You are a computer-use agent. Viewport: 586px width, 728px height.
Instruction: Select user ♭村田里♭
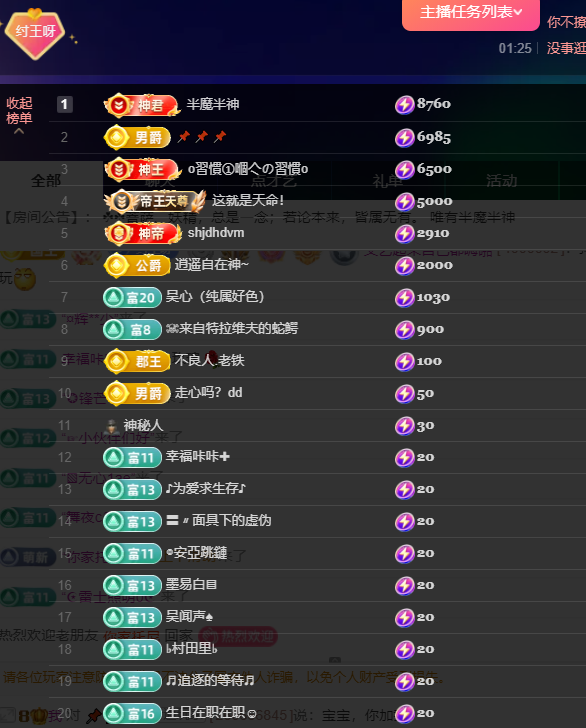[192, 649]
